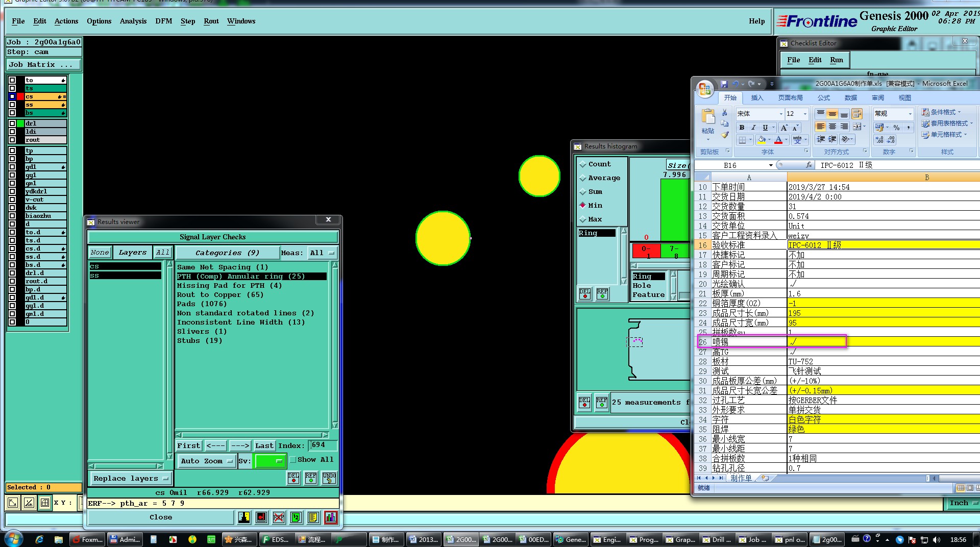
Task: Click yellow notes icon in Results viewer
Action: pyautogui.click(x=313, y=517)
